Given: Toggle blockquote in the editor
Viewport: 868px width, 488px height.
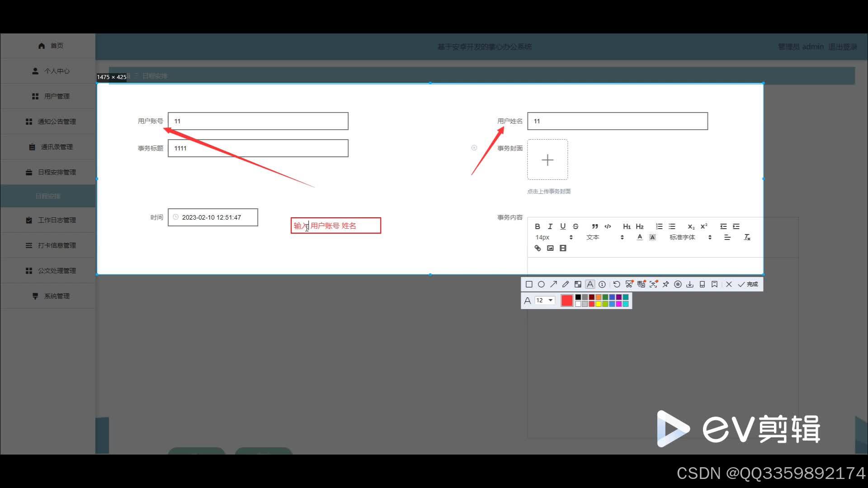Looking at the screenshot, I should 595,226.
